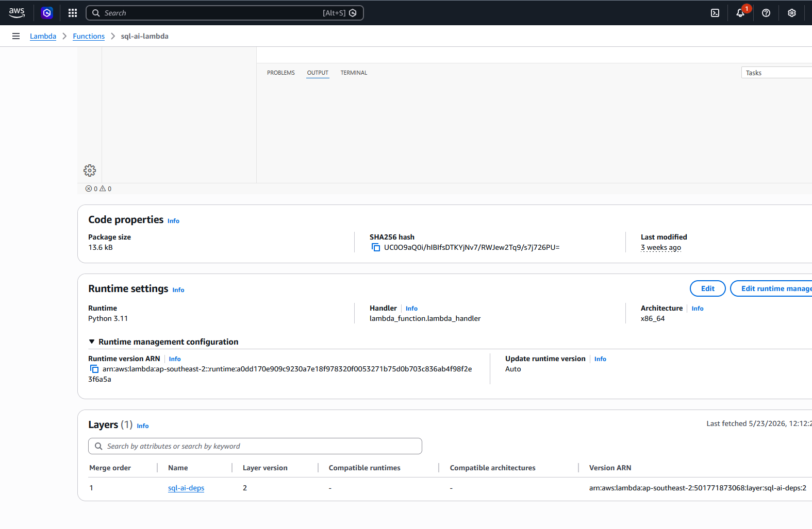The image size is (812, 529).
Task: Open the Tasks dropdown in output panel
Action: 776,73
